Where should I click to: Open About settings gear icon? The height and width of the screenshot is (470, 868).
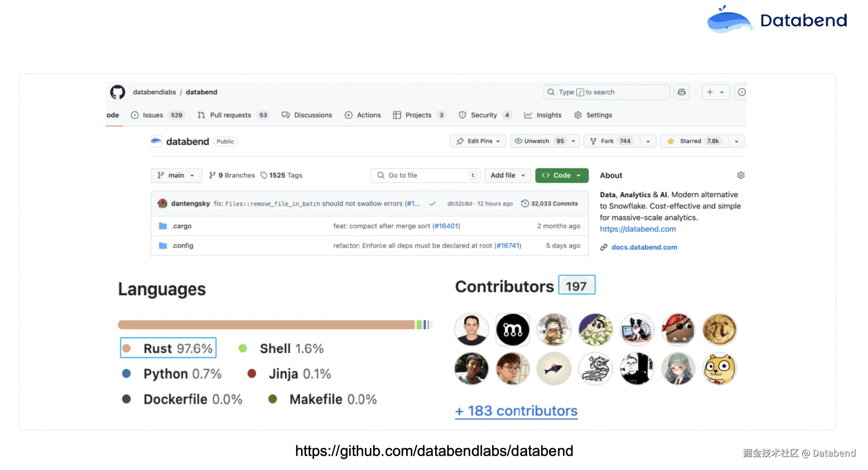point(740,175)
